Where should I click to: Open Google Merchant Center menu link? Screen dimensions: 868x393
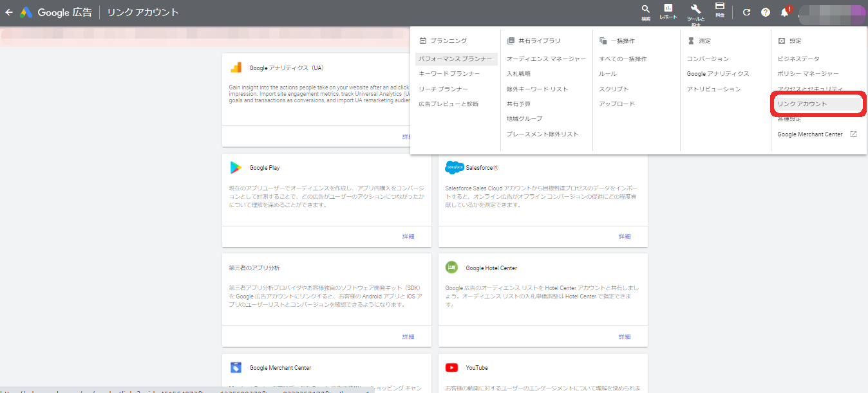(x=810, y=134)
